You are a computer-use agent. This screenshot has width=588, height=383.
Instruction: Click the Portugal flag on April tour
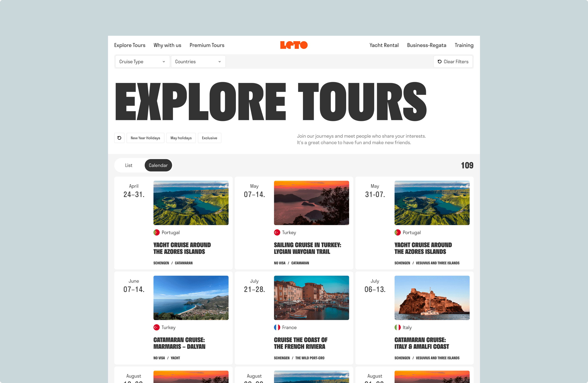pyautogui.click(x=156, y=233)
